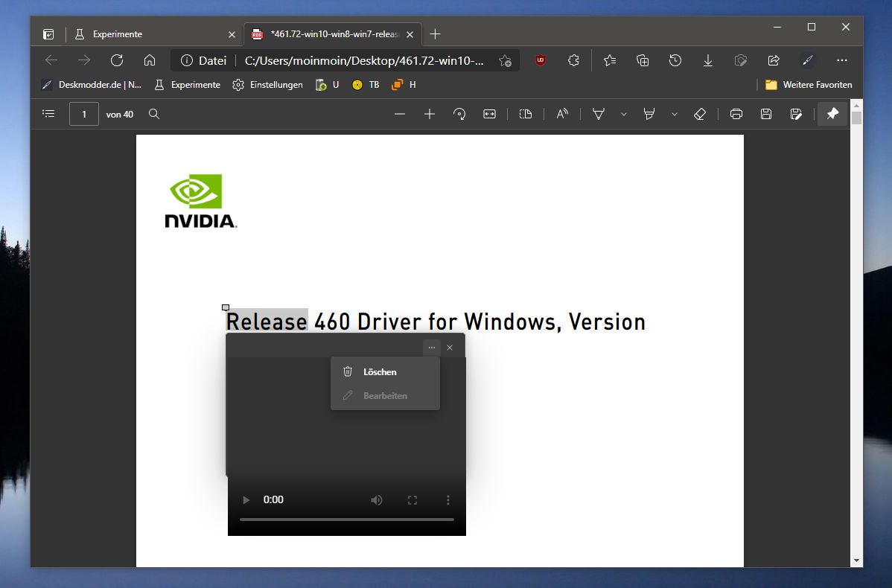Print the PDF document
This screenshot has height=588, width=892.
pyautogui.click(x=736, y=114)
